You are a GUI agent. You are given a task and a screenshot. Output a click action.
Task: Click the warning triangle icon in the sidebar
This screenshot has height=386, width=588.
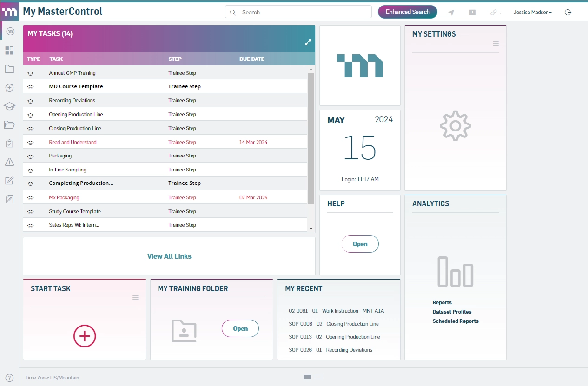coord(9,162)
